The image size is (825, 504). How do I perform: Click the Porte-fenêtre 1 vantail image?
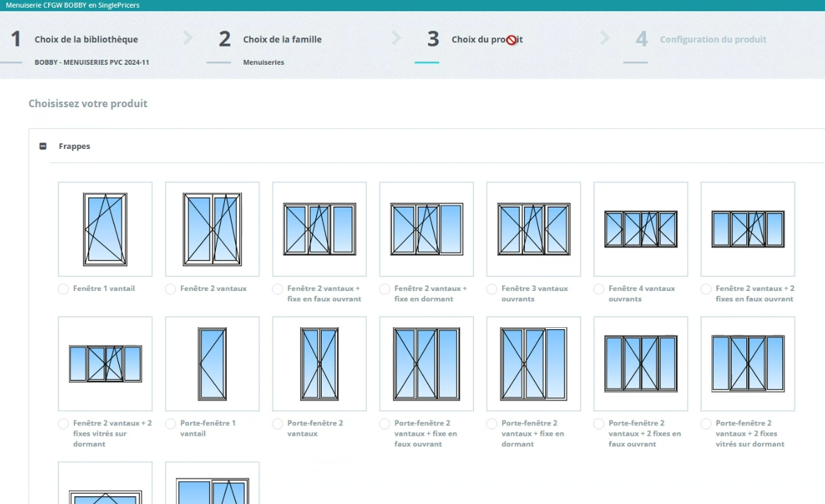pyautogui.click(x=212, y=363)
